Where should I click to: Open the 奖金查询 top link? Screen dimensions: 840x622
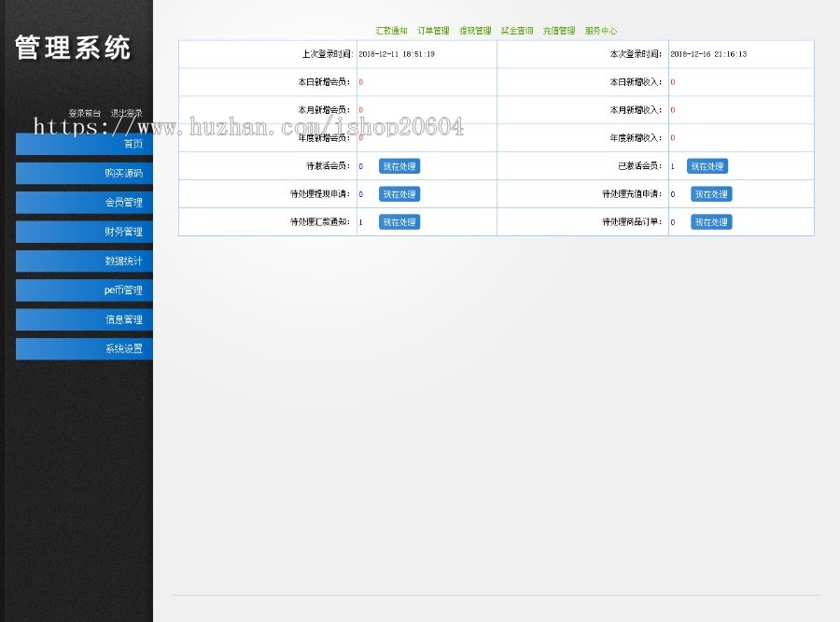click(516, 31)
